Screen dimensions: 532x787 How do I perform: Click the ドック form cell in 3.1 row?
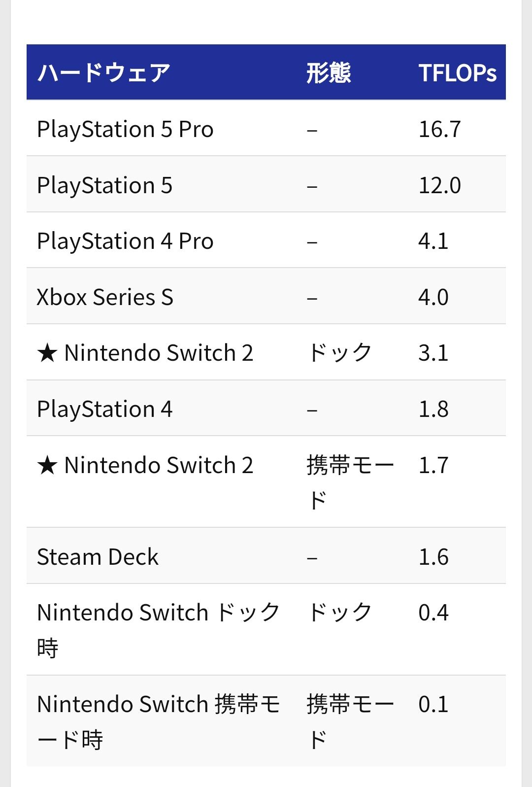(x=339, y=353)
